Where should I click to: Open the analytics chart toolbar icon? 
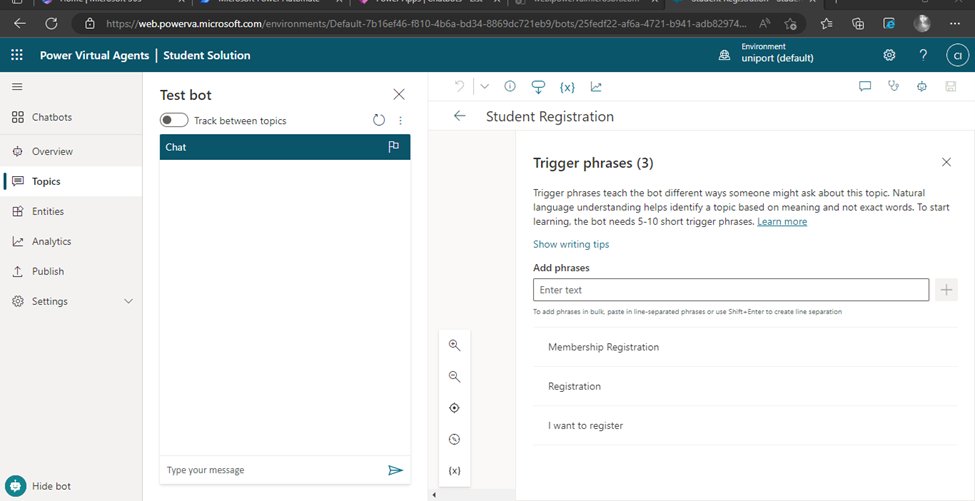pos(596,87)
